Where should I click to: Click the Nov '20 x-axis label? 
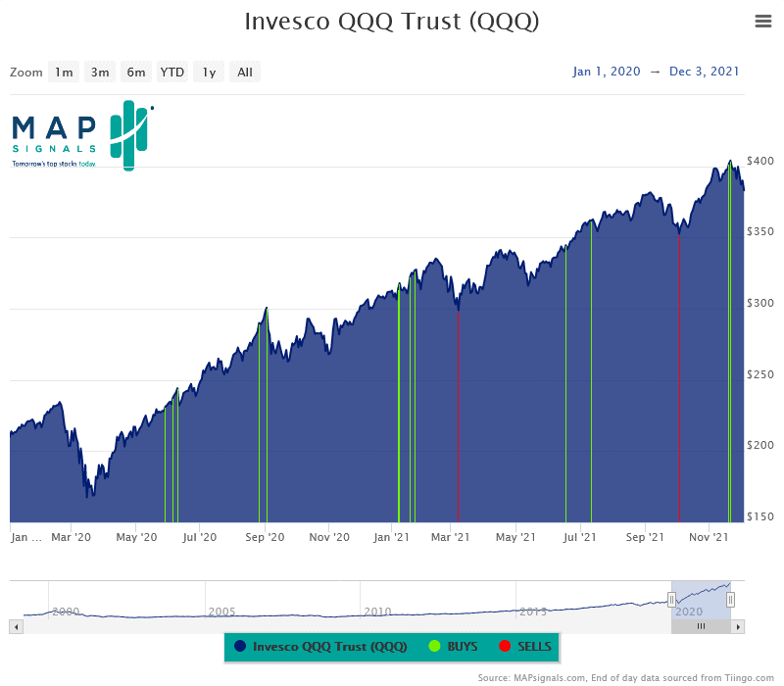click(x=329, y=537)
